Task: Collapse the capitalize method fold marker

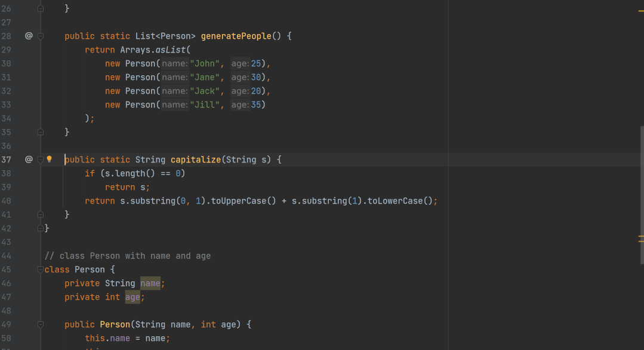Action: pos(41,160)
